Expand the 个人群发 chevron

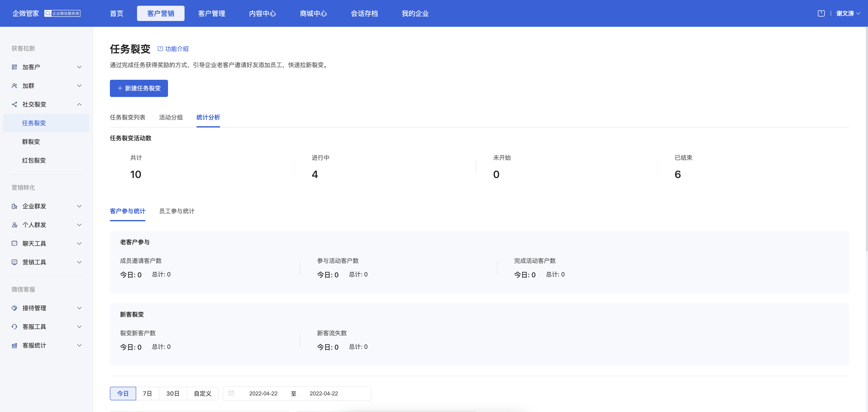79,225
